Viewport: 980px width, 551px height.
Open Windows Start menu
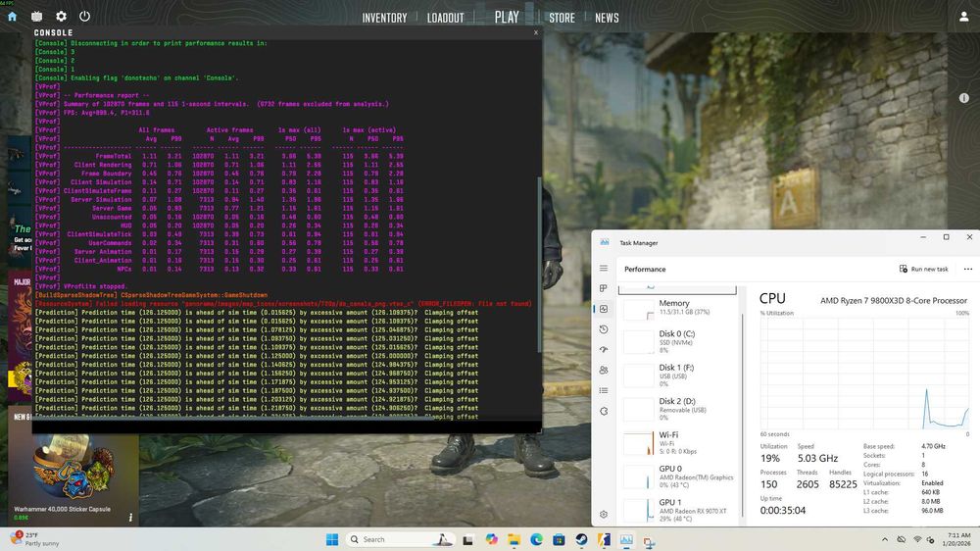(x=332, y=539)
